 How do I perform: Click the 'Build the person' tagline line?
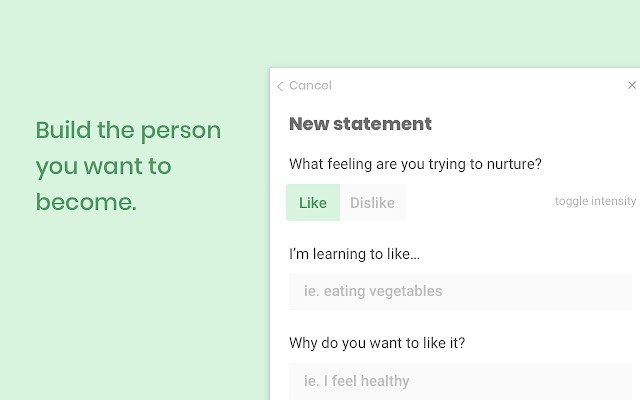tap(128, 130)
